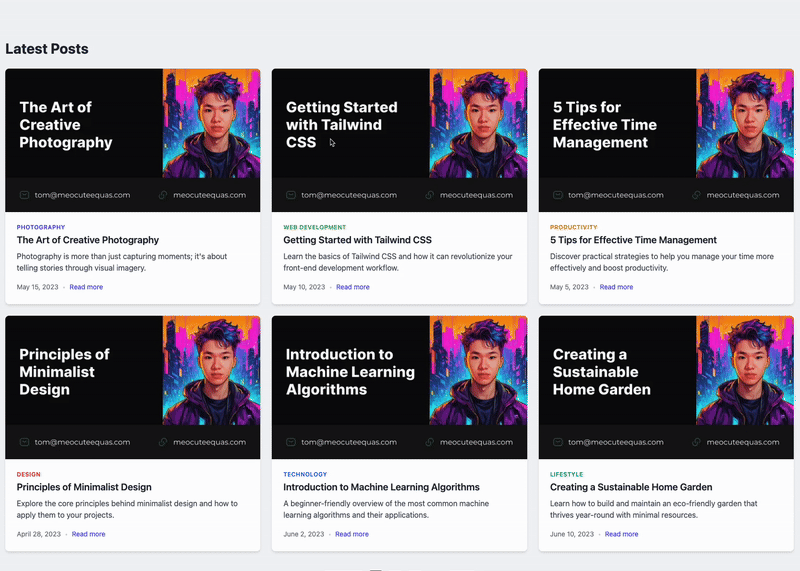
Task: Click banner heading The Art of Creative Photography
Action: (66, 125)
